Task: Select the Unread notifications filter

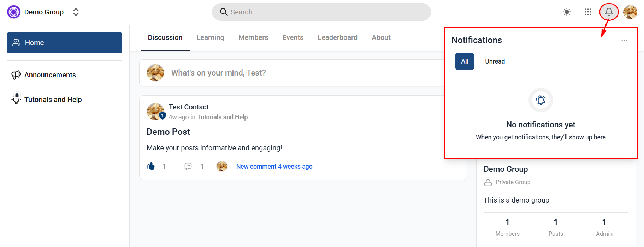Action: (x=495, y=61)
